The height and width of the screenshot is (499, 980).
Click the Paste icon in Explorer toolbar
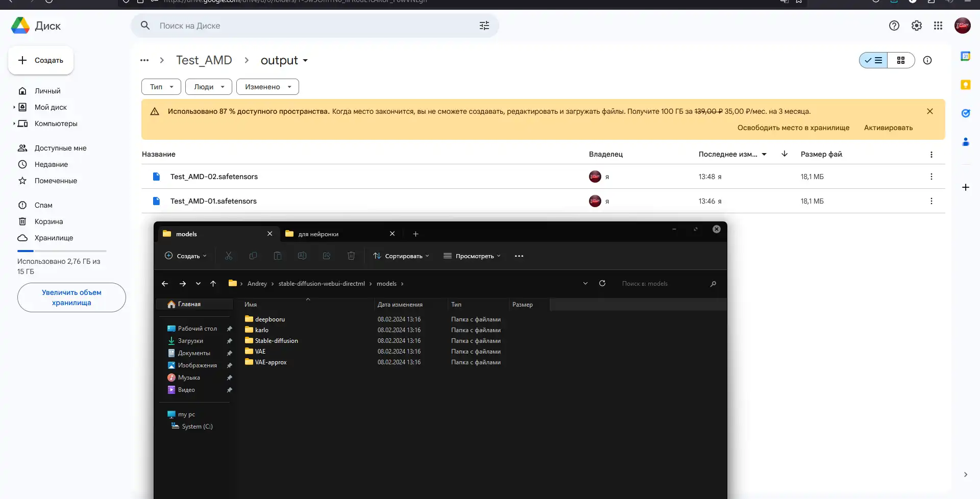point(278,256)
